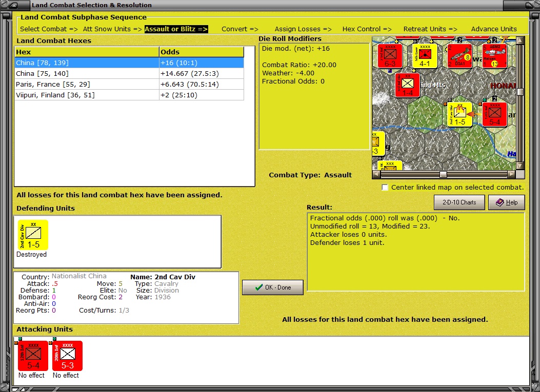Click the Odds column header
This screenshot has width=540, height=392.
(x=202, y=52)
